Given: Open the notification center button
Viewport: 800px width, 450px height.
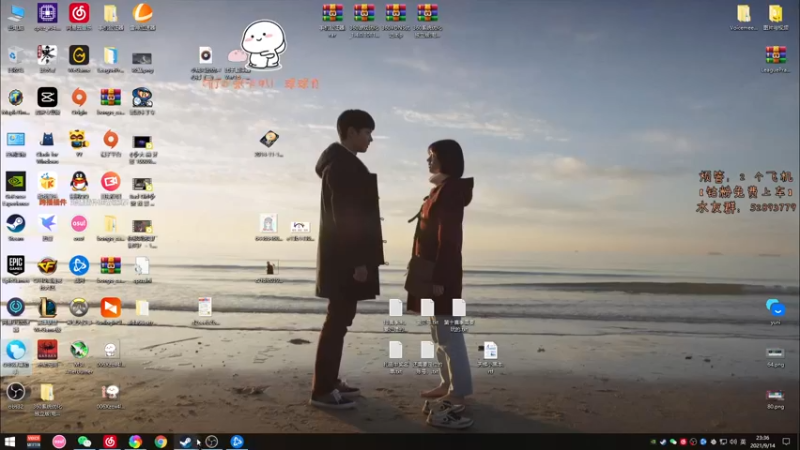Looking at the screenshot, I should coord(786,441).
